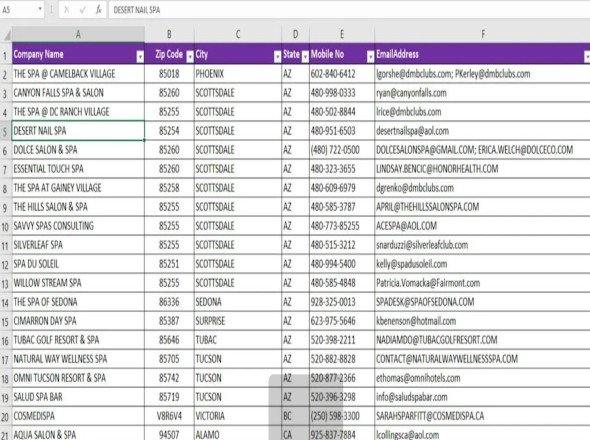Click the formula bar cancel X icon
This screenshot has width=590, height=440.
[x=66, y=10]
